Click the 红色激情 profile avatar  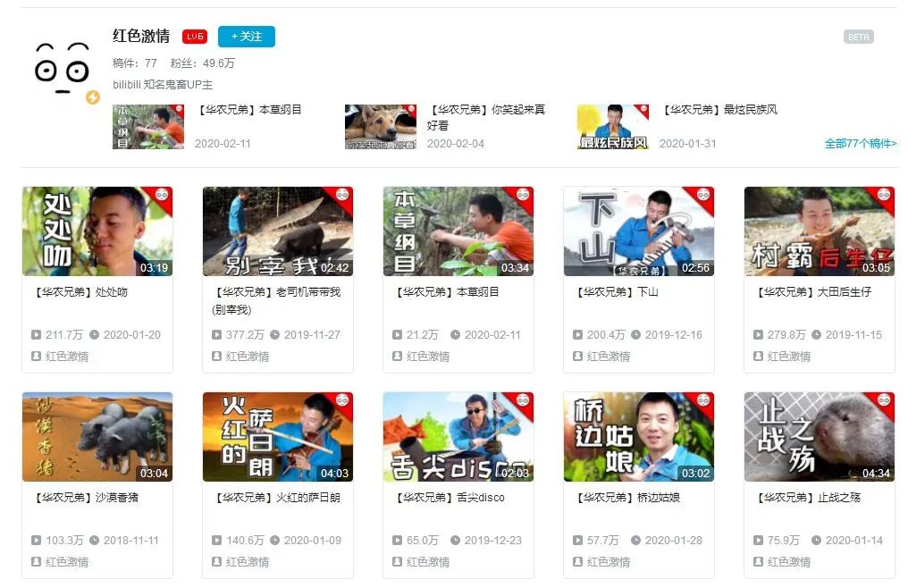coord(63,68)
